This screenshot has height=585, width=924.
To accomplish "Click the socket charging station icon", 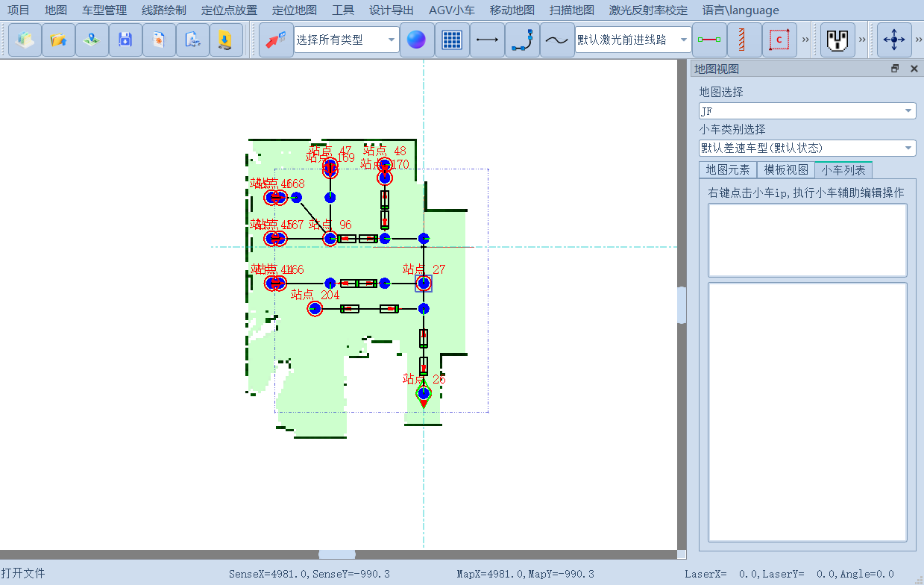I will [x=837, y=40].
